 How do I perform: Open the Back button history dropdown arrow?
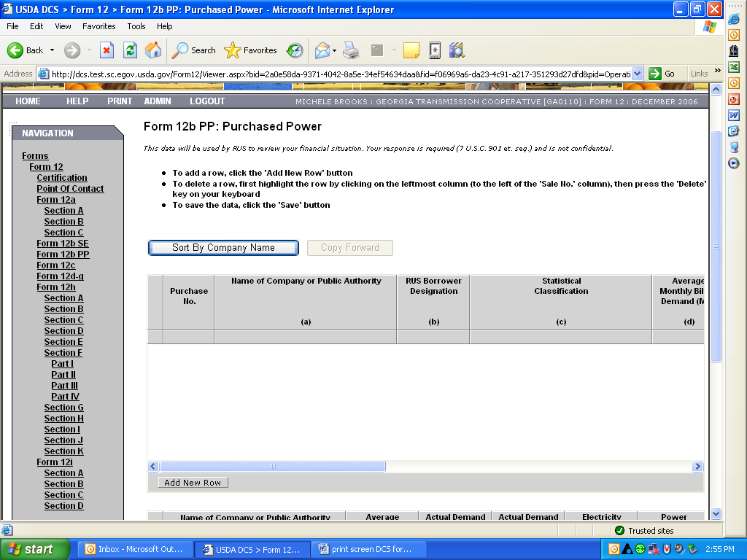52,50
